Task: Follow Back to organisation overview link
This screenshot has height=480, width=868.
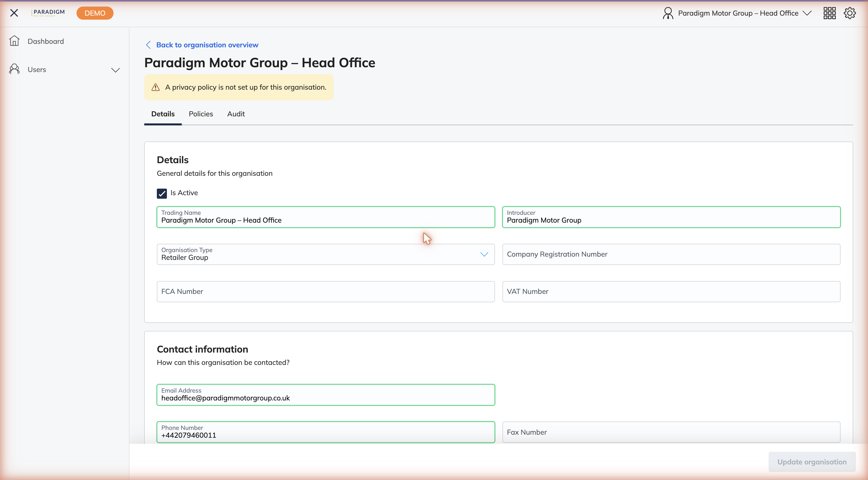Action: 207,45
